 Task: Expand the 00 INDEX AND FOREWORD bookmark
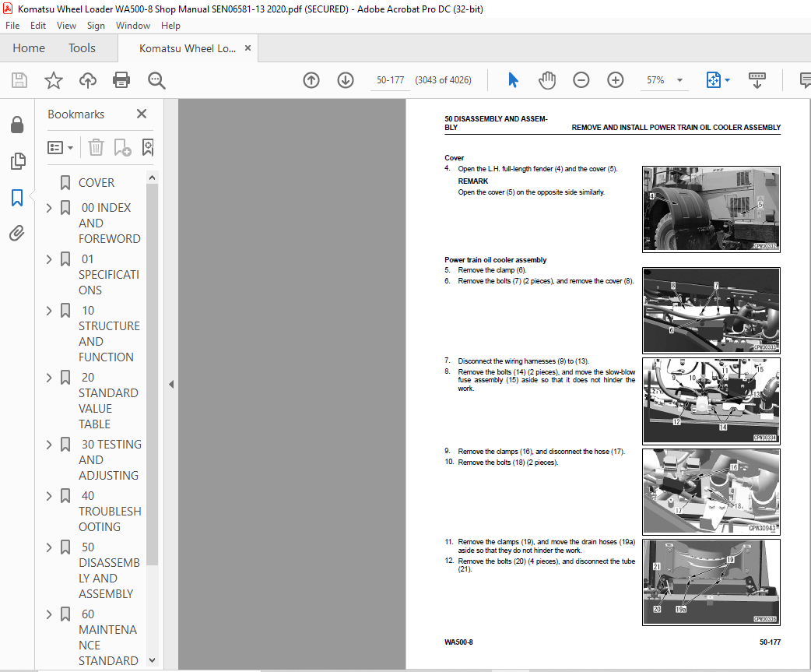[49, 208]
